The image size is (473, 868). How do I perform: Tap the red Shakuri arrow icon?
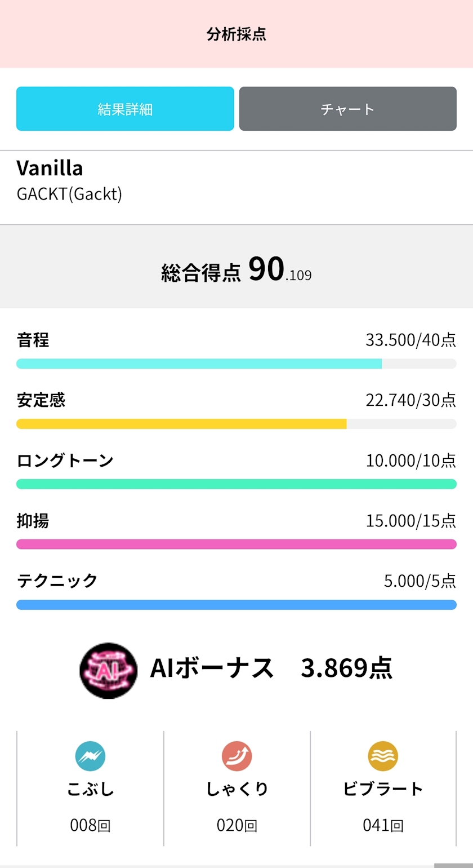click(x=236, y=756)
